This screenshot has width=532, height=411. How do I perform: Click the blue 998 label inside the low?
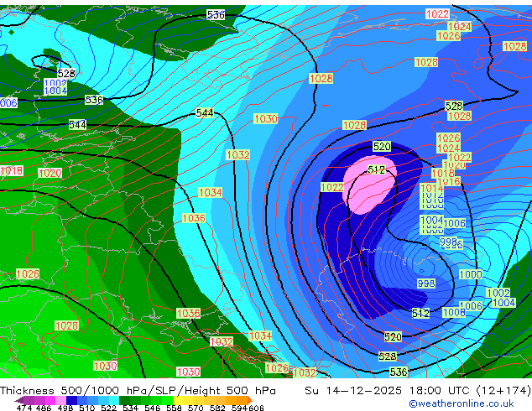click(426, 284)
